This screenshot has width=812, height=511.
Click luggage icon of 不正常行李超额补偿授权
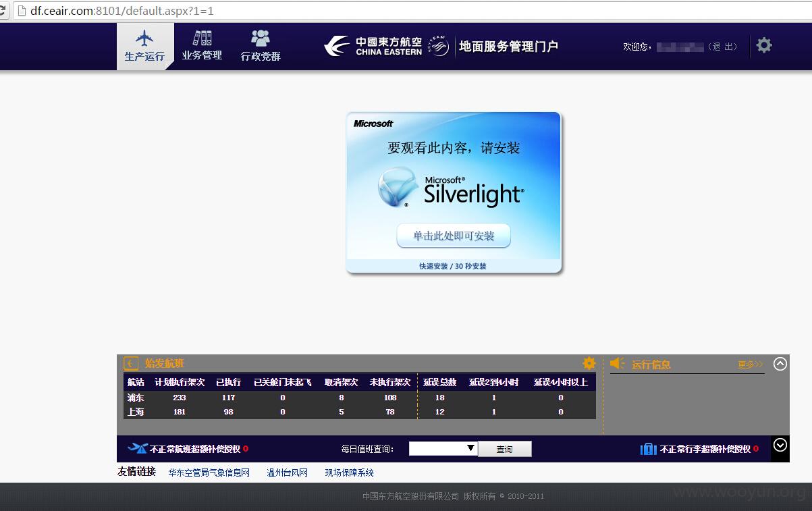[648, 448]
